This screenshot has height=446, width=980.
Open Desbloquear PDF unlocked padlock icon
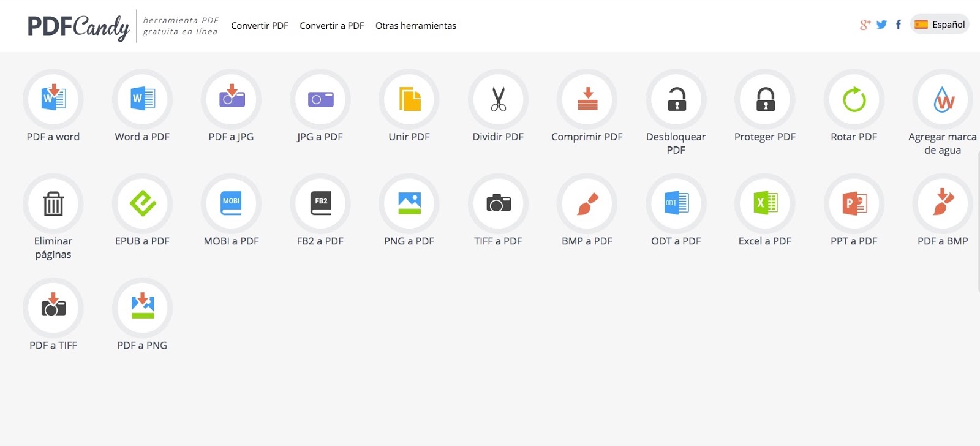[676, 99]
